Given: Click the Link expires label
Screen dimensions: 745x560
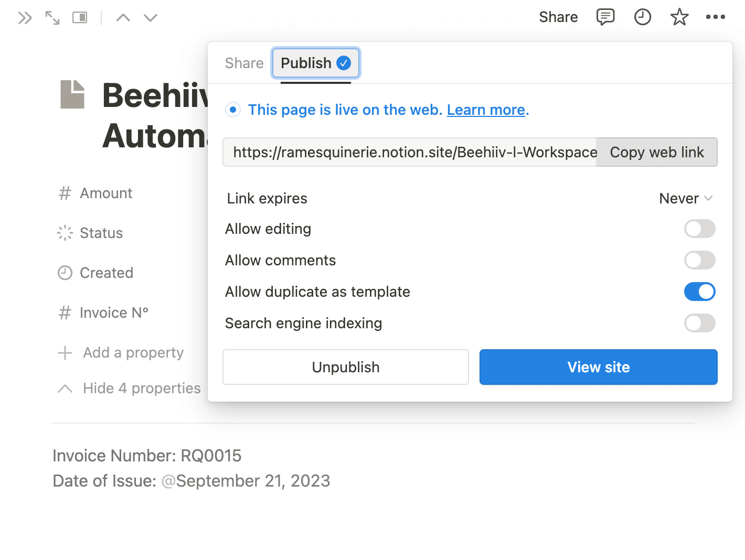Looking at the screenshot, I should [x=267, y=198].
